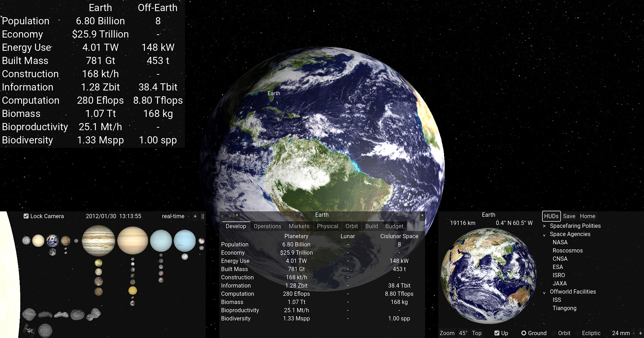Select CNSA in the agencies list

[560, 259]
